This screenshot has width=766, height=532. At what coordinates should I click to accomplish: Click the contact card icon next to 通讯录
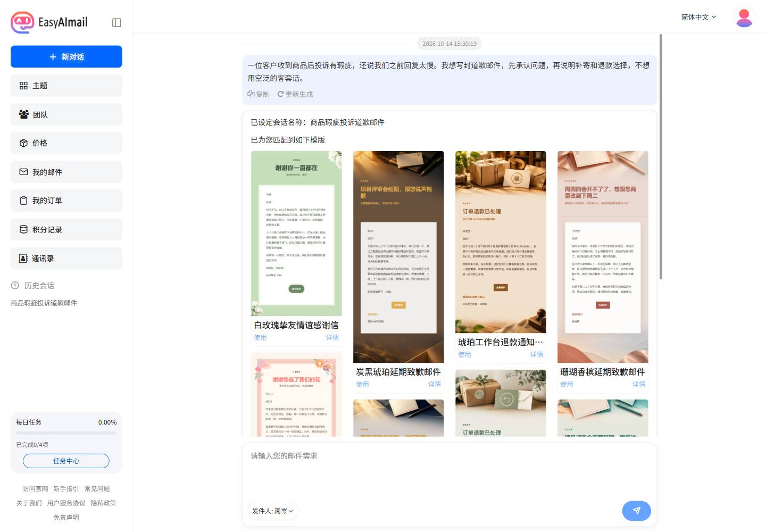23,259
